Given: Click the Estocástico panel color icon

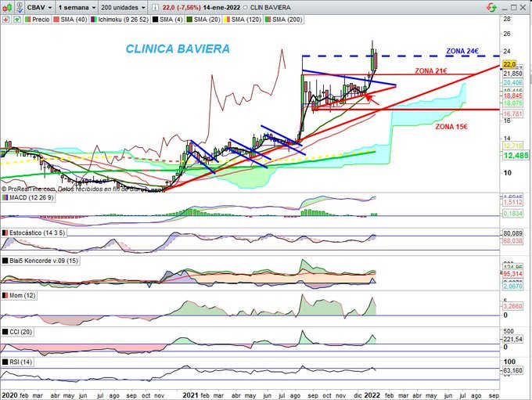Looking at the screenshot, I should pos(5,232).
